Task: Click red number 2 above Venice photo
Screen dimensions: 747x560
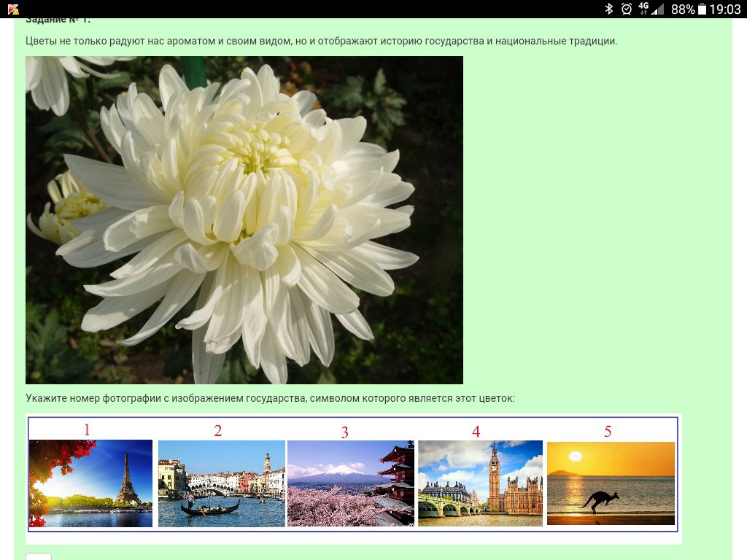Action: click(x=217, y=431)
